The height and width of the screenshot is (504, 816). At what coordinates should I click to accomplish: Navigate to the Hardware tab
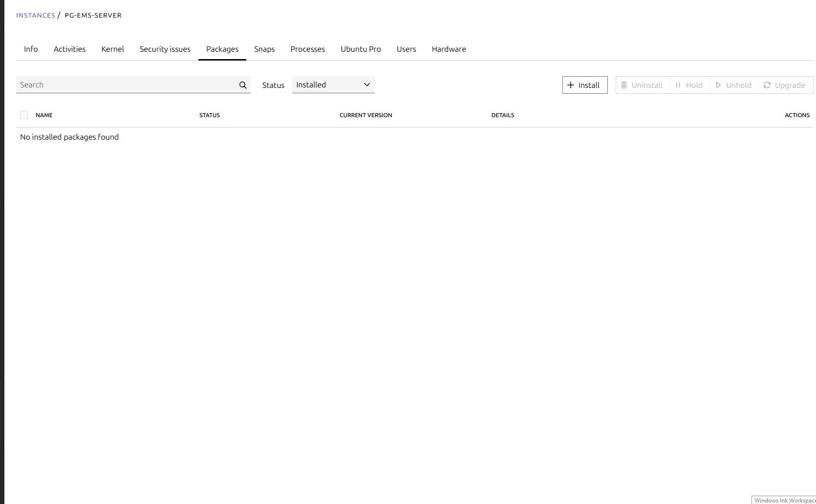449,49
